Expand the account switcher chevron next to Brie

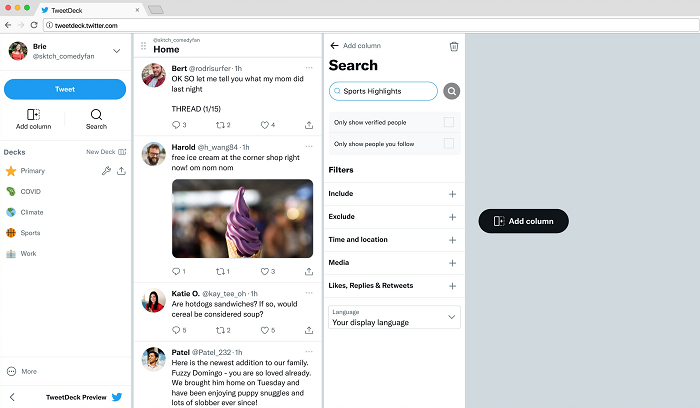(x=117, y=51)
